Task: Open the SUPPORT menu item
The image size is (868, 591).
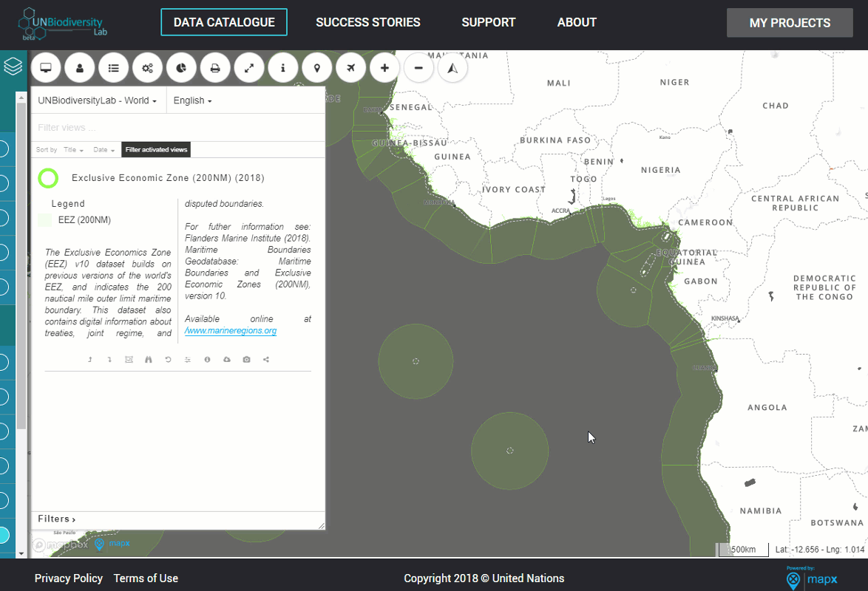Action: pos(489,22)
